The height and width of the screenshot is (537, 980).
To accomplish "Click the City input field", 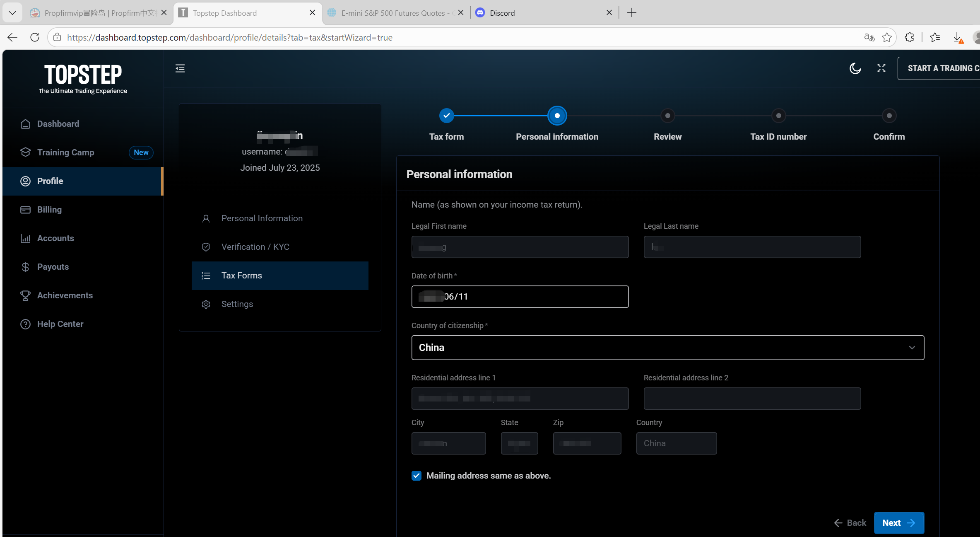I will coord(448,443).
